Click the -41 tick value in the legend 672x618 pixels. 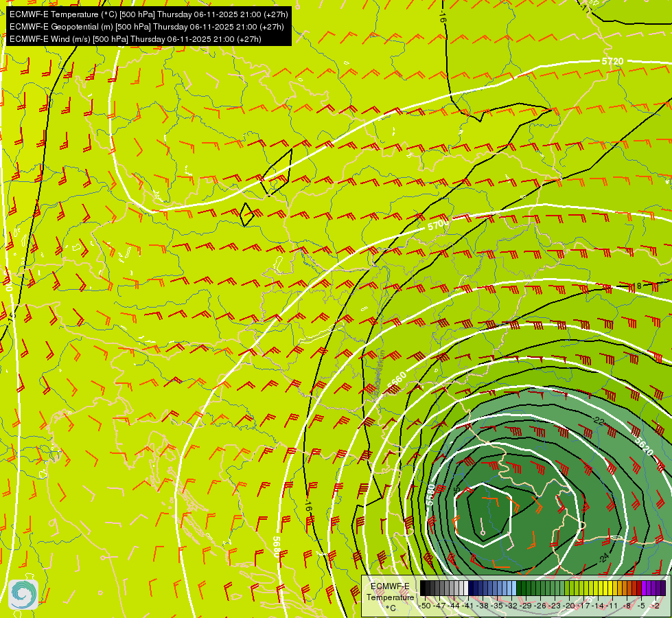click(x=467, y=606)
